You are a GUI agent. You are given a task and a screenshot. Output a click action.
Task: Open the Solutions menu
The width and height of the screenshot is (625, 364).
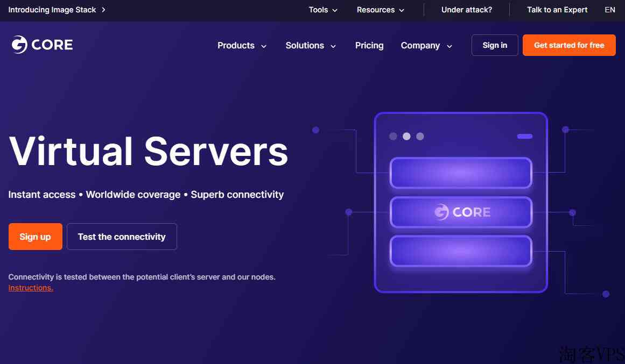[305, 45]
